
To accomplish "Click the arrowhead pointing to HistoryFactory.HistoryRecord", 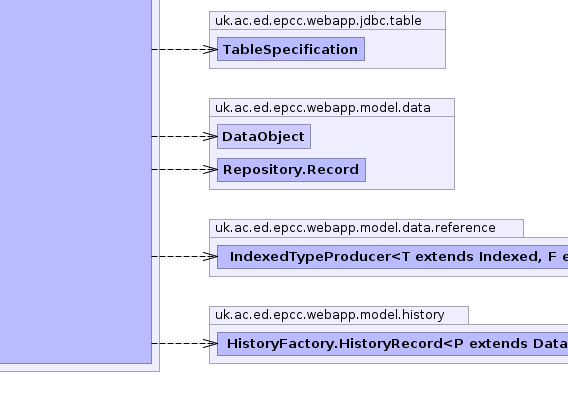I will point(210,343).
